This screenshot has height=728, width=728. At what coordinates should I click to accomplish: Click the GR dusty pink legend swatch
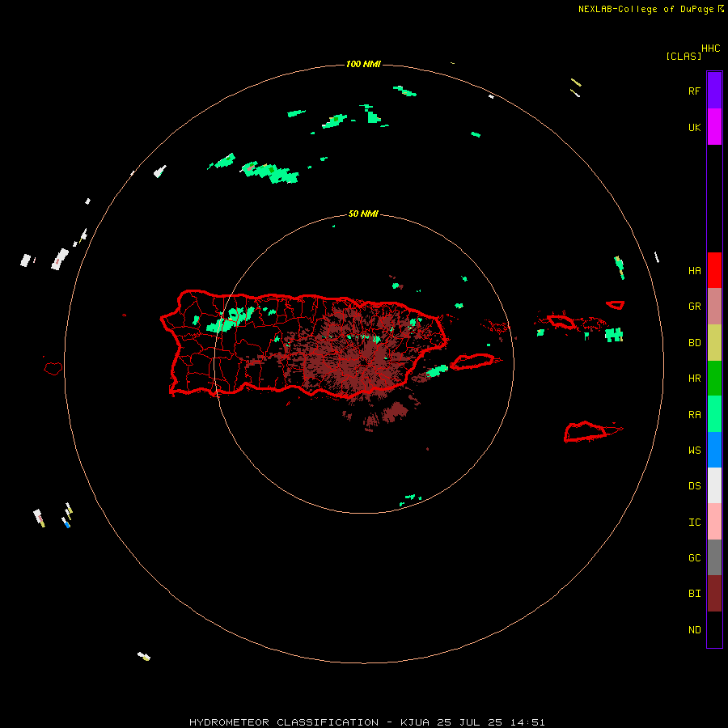coord(714,307)
